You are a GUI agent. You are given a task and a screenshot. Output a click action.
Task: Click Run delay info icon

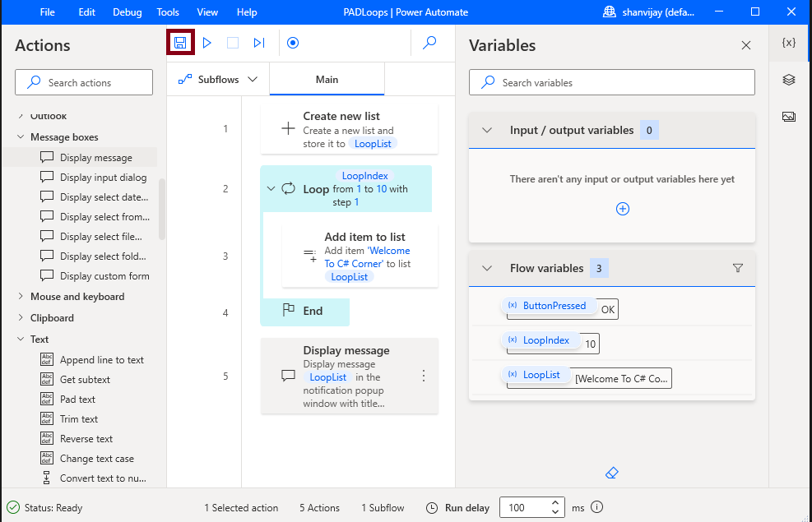[x=596, y=507]
